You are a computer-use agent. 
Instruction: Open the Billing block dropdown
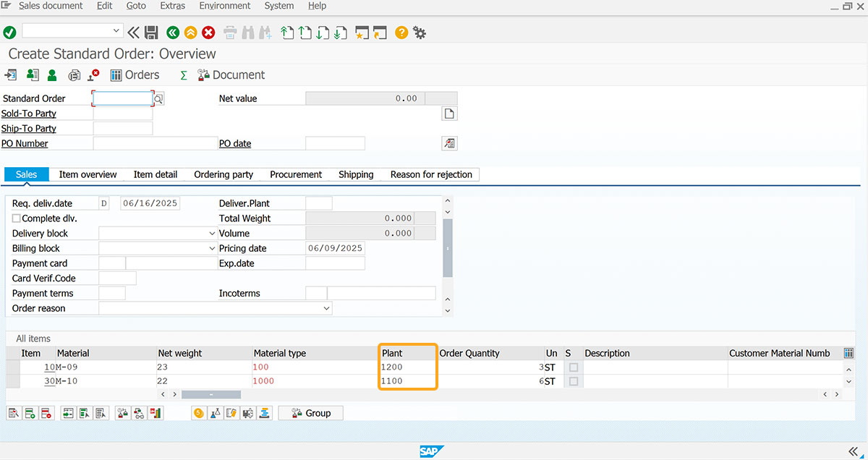[212, 248]
